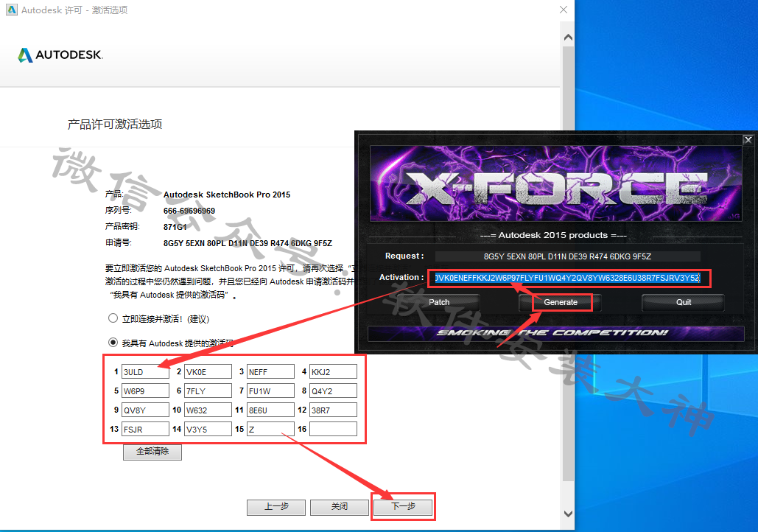Click the X-FORCE banner image

click(556, 183)
